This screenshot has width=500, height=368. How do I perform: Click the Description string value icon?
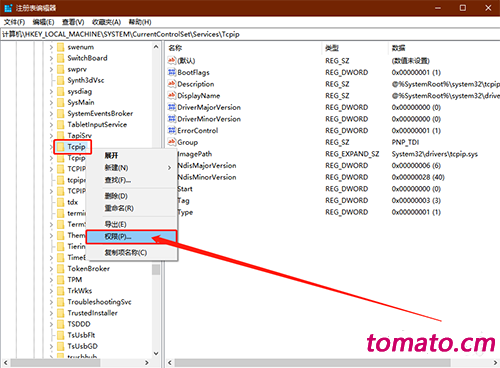[171, 84]
